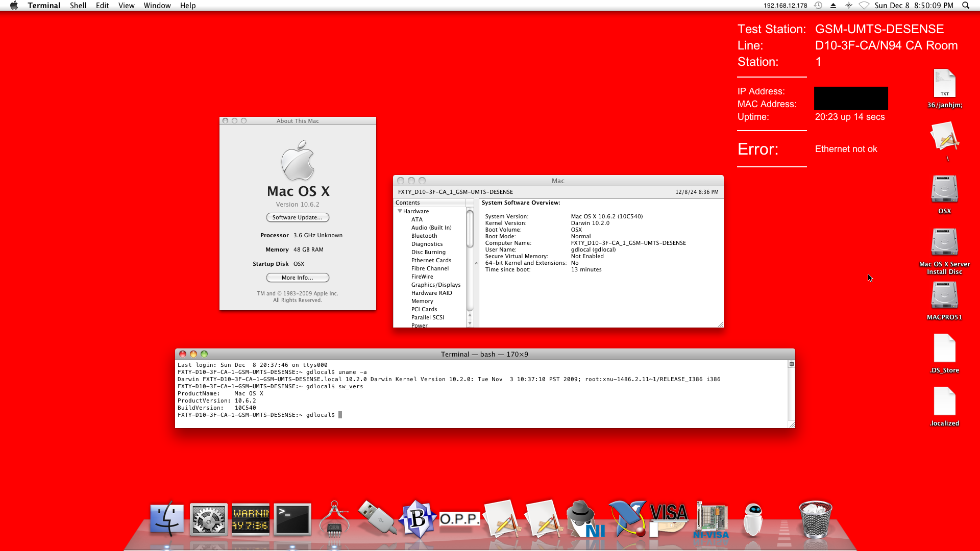Open the Shell menu
Viewport: 980px width, 551px height.
[x=78, y=6]
